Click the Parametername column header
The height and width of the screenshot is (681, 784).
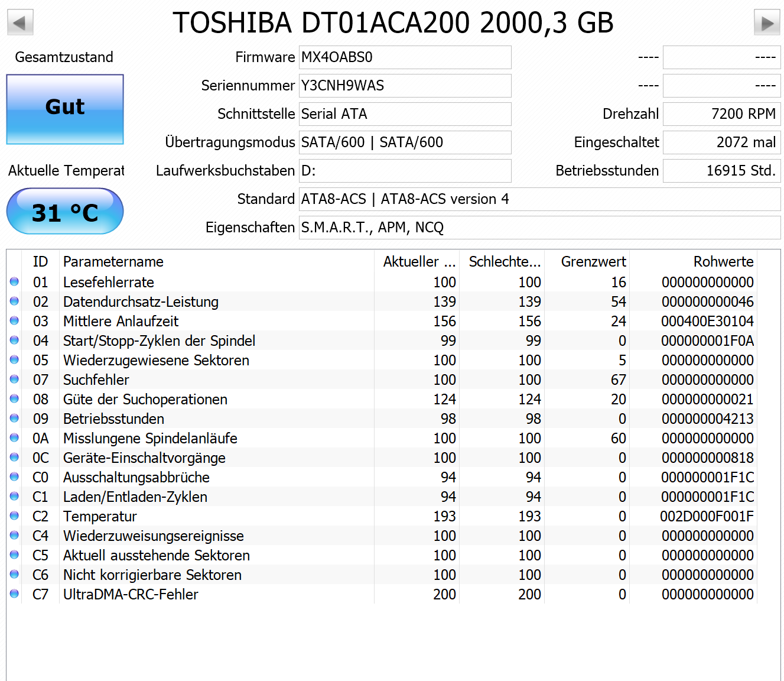(x=217, y=262)
